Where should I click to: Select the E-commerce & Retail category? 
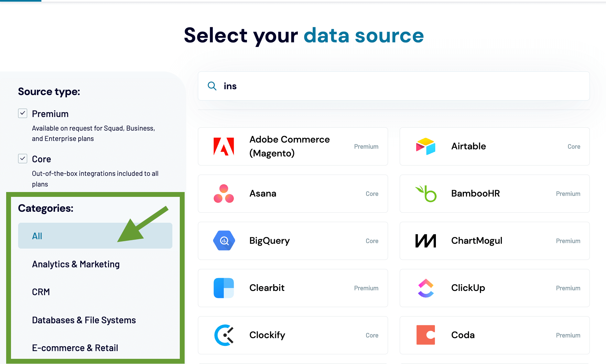pos(75,348)
